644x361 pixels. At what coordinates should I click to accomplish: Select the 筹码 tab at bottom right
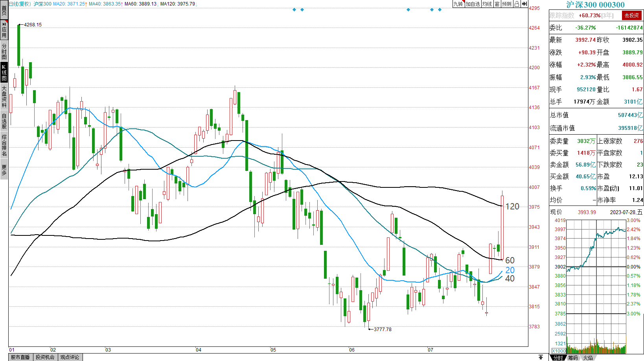click(573, 357)
